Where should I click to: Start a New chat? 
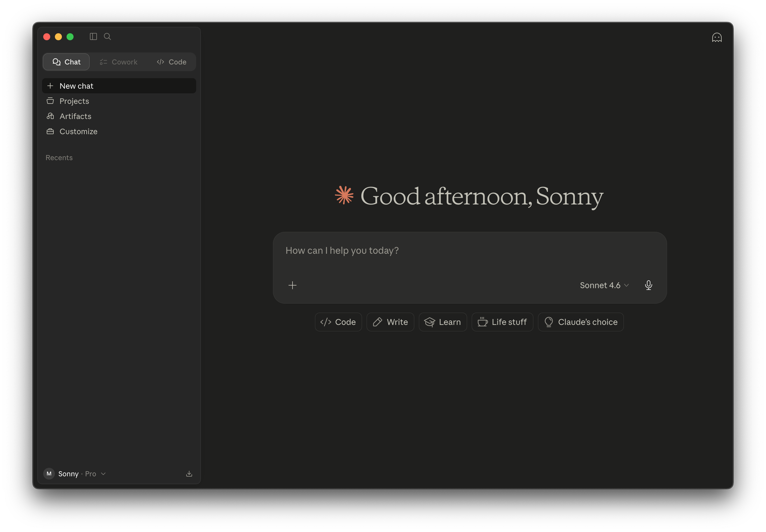point(119,86)
